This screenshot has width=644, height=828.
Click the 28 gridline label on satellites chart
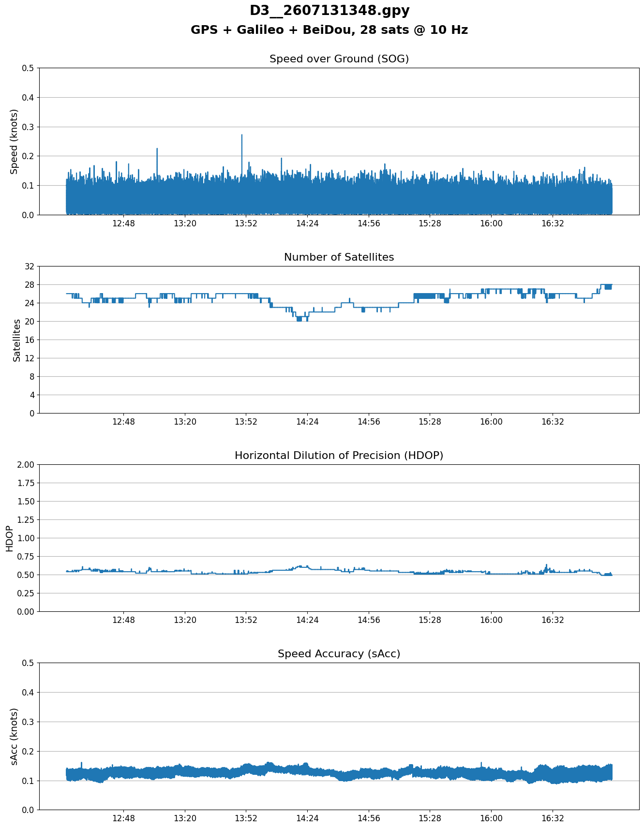click(30, 284)
